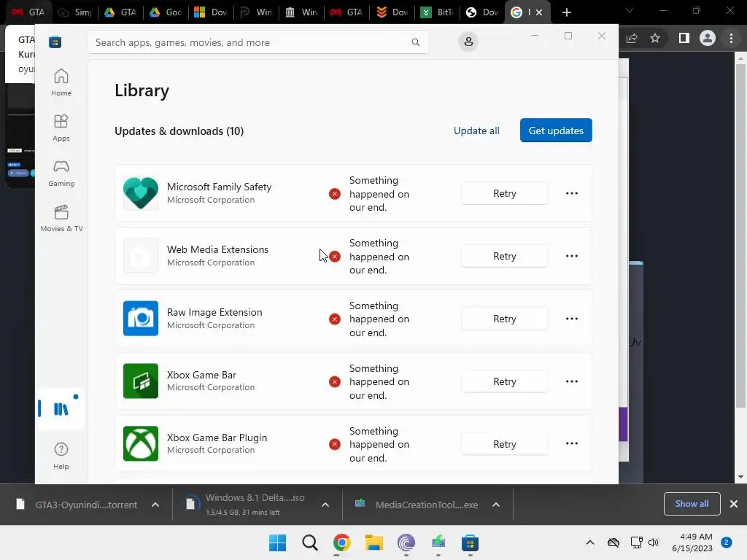Open Chrome tab search dropdown
The width and height of the screenshot is (747, 560).
630,10
